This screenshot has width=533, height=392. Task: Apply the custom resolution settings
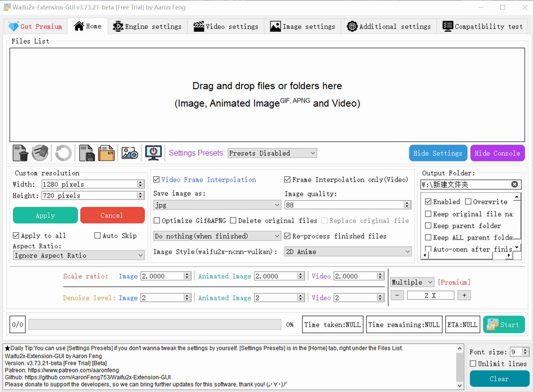(x=45, y=215)
